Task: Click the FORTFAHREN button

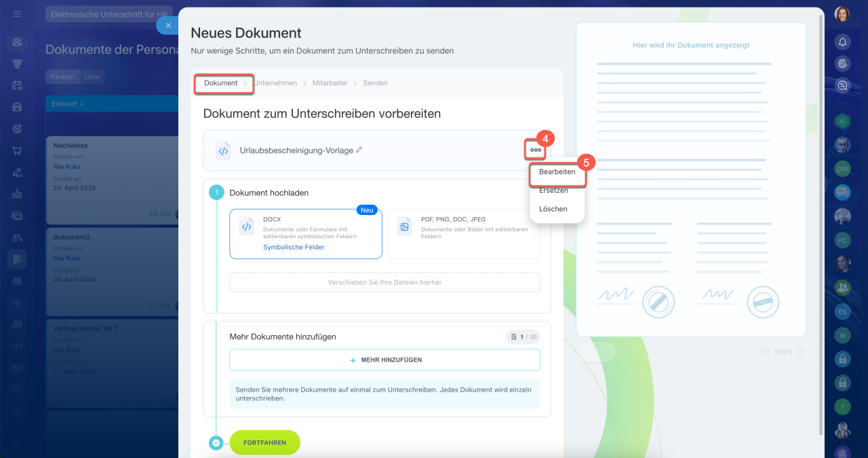Action: point(264,442)
